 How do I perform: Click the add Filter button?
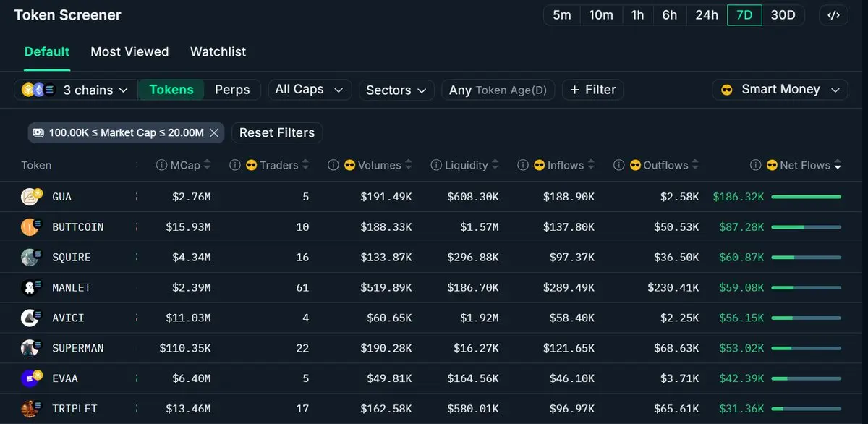(592, 90)
